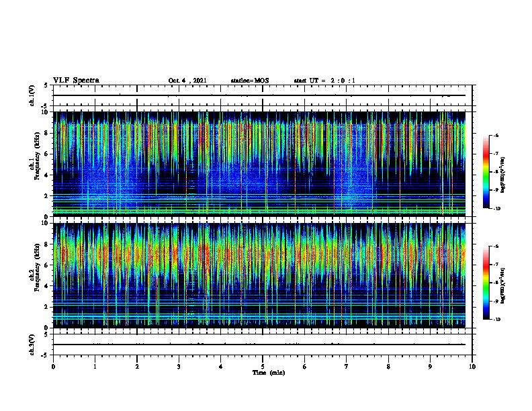Click the log(PSD) label beside ch.2 color bar
This screenshot has width=532, height=411.
503,286
